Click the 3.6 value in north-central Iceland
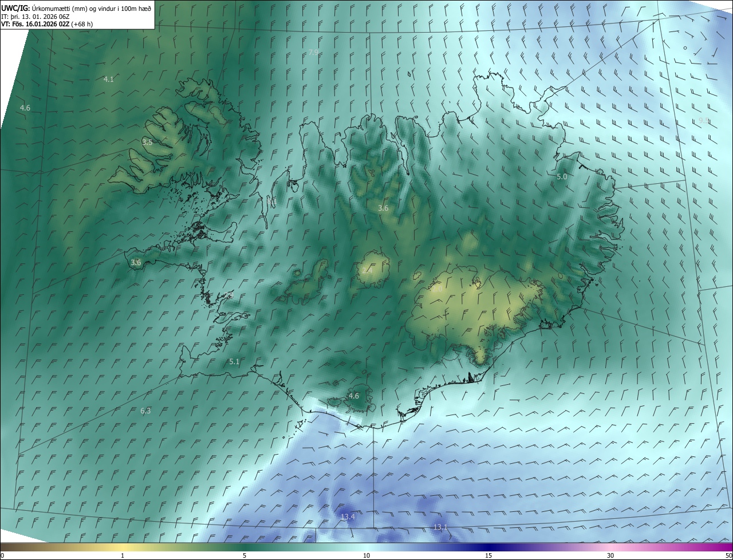This screenshot has width=733, height=560. pyautogui.click(x=383, y=208)
